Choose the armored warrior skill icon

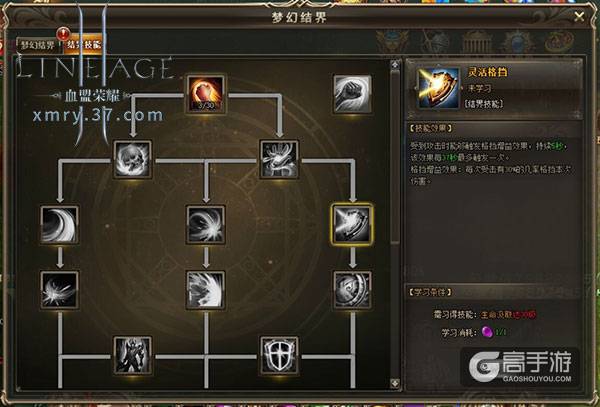(x=133, y=355)
